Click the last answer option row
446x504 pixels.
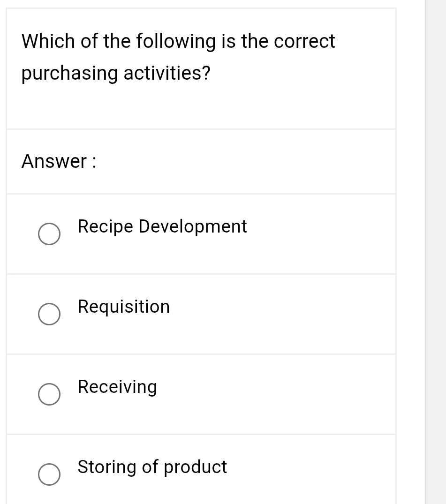(x=201, y=469)
